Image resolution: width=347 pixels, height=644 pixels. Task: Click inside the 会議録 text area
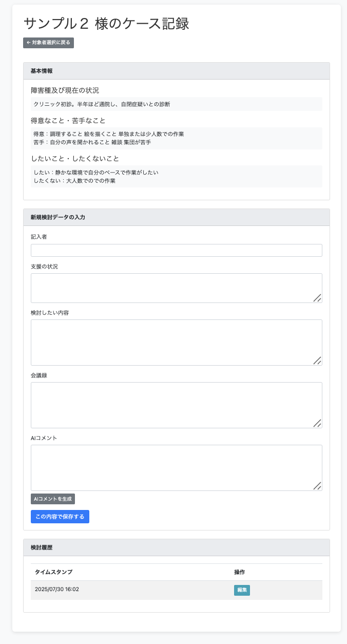click(x=169, y=405)
